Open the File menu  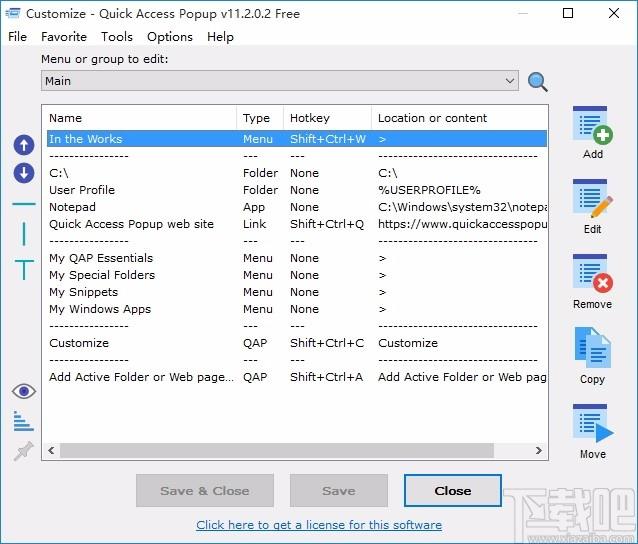(17, 37)
